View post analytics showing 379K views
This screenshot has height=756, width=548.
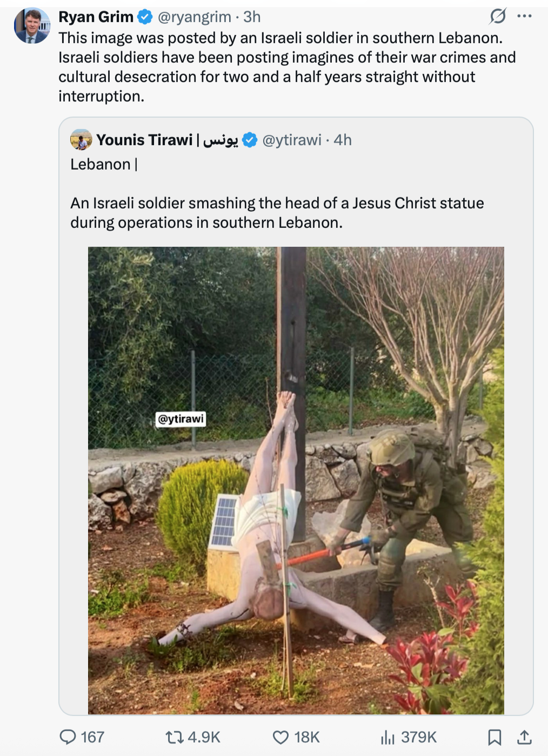point(387,737)
